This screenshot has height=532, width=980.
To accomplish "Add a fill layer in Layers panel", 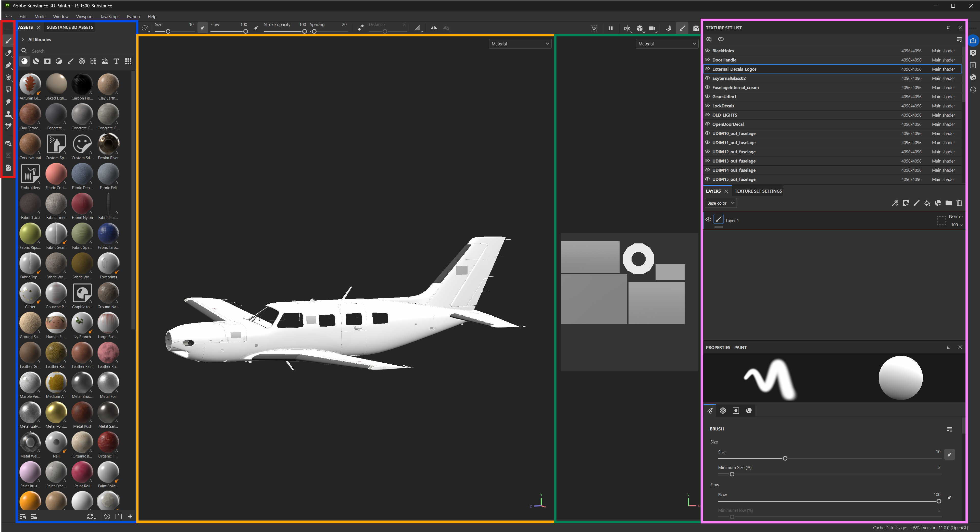I will click(x=927, y=203).
